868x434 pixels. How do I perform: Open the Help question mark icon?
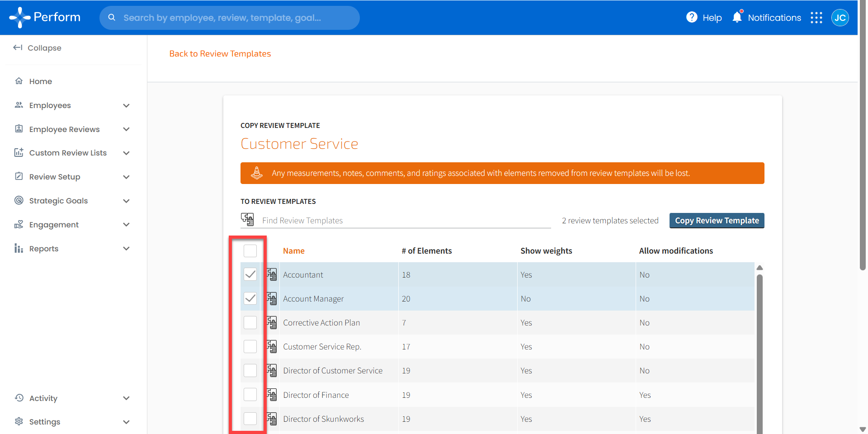coord(692,17)
